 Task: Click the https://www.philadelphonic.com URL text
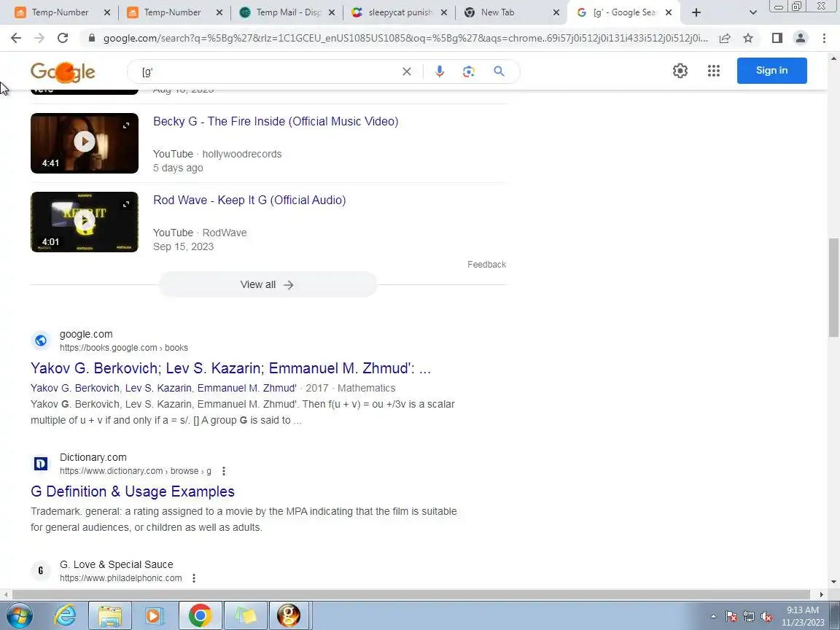coord(120,578)
